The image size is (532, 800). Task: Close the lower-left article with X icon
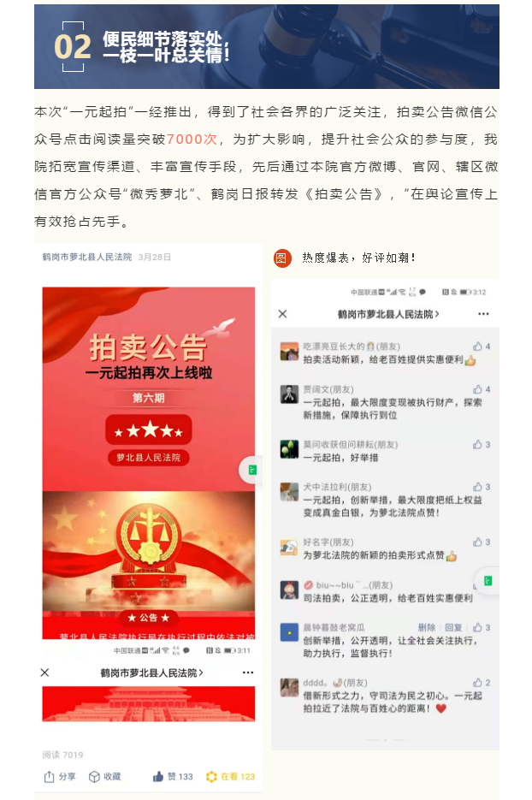44,673
